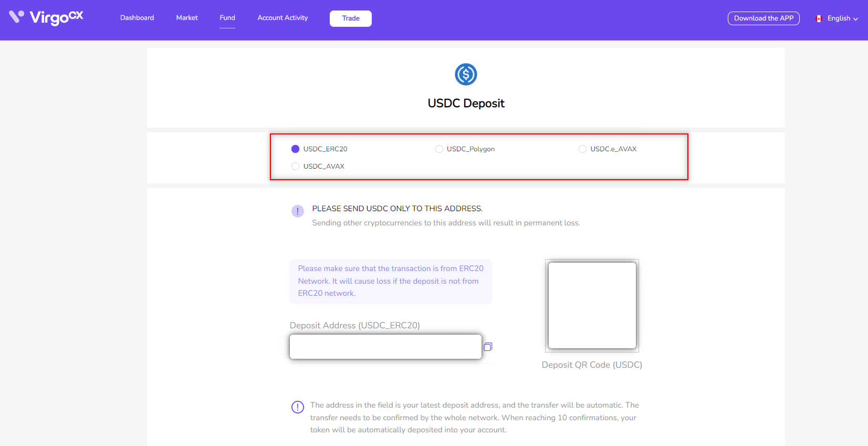Click the Download the APP button

click(764, 18)
